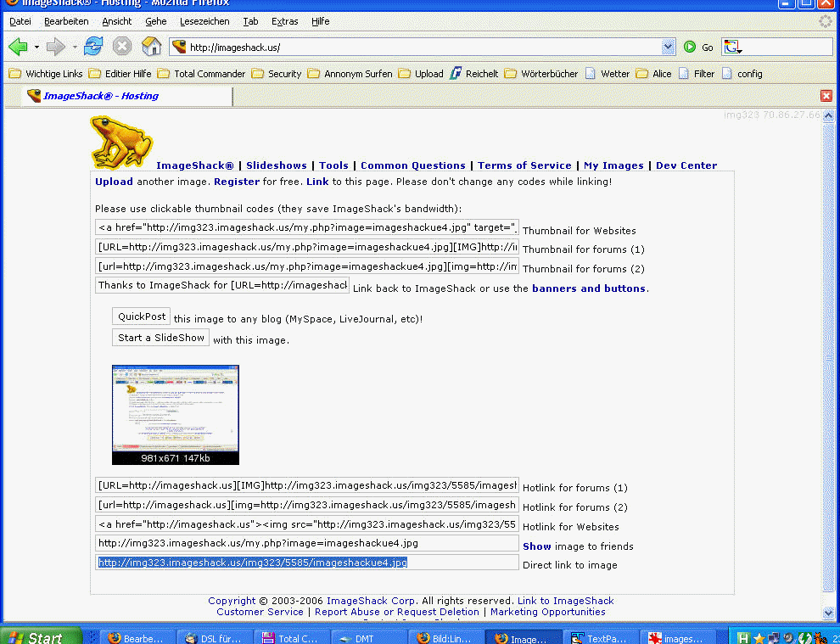Go to the Home page icon
Image resolution: width=840 pixels, height=644 pixels.
click(x=152, y=47)
